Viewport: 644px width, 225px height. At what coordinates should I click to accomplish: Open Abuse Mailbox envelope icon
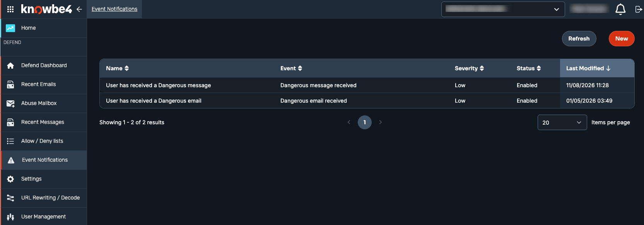pos(10,103)
